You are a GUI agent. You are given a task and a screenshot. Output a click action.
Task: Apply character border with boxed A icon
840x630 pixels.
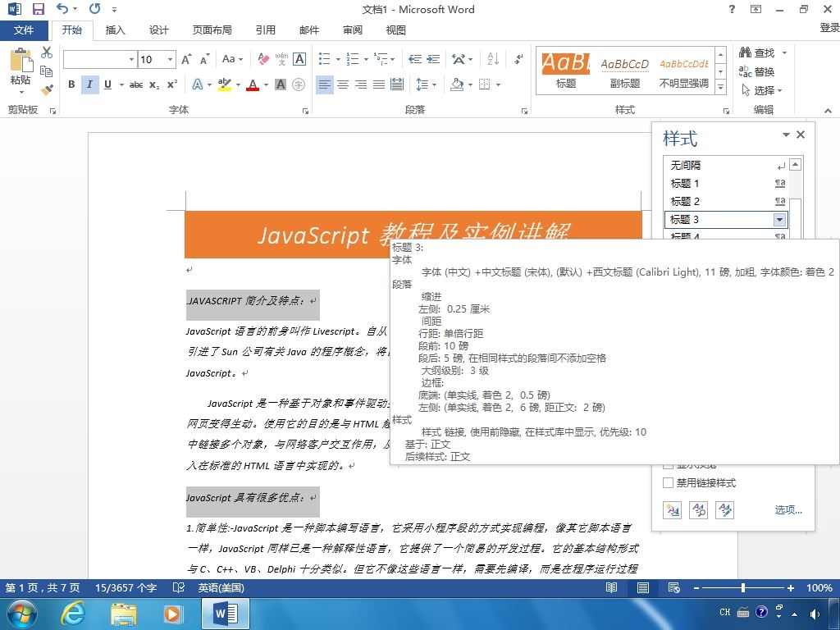299,59
